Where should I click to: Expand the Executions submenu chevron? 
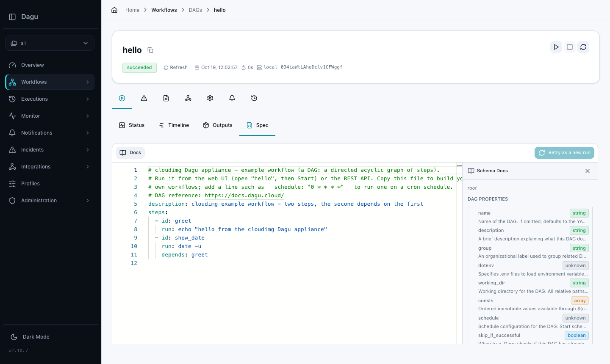(x=88, y=99)
